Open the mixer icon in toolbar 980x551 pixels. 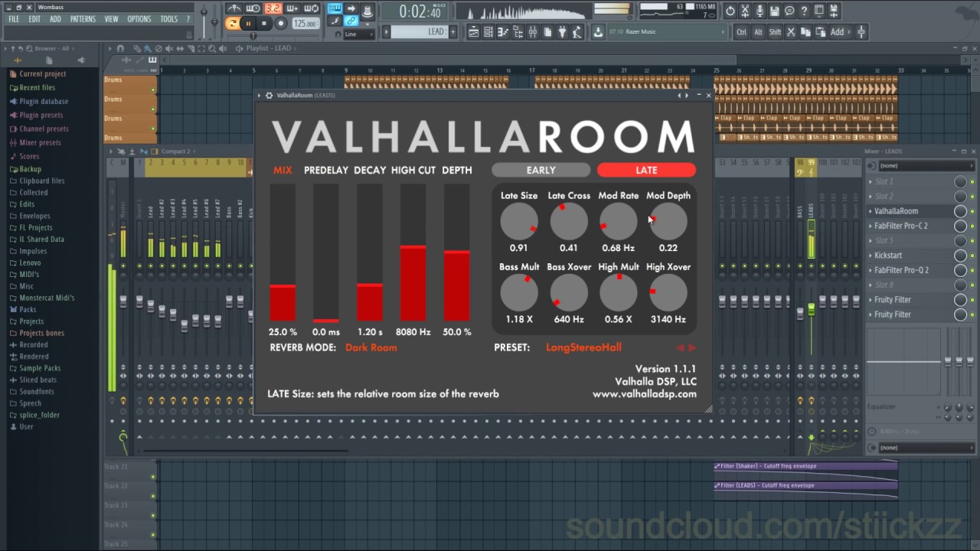click(533, 31)
